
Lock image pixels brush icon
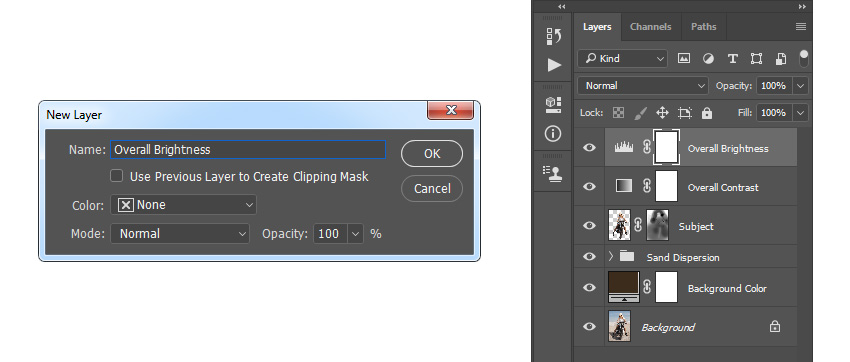point(640,113)
